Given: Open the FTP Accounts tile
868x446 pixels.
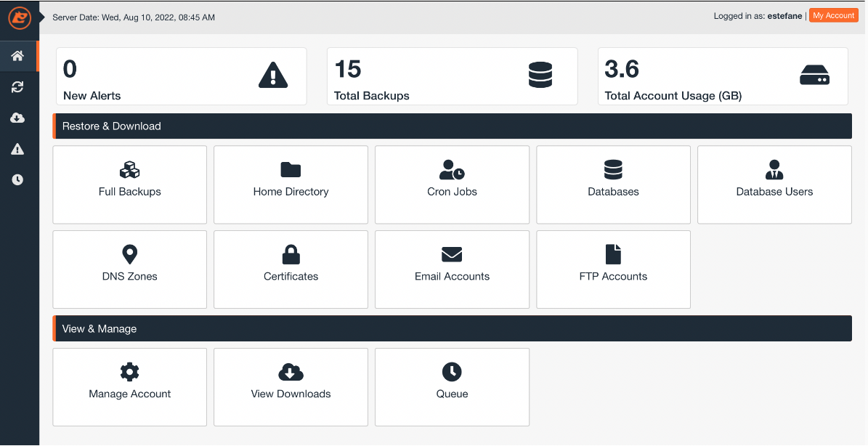Looking at the screenshot, I should [613, 269].
